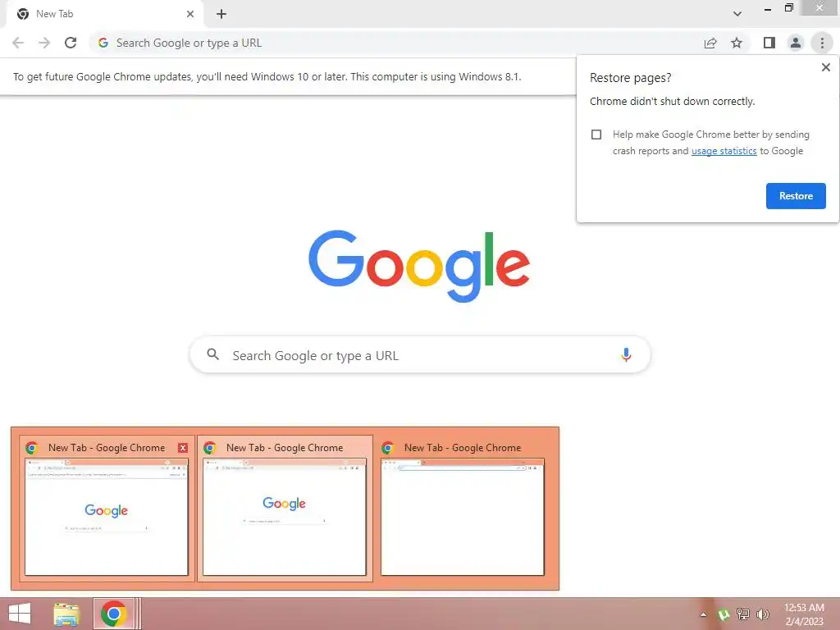
Task: Open the usage statistics link
Action: point(724,151)
